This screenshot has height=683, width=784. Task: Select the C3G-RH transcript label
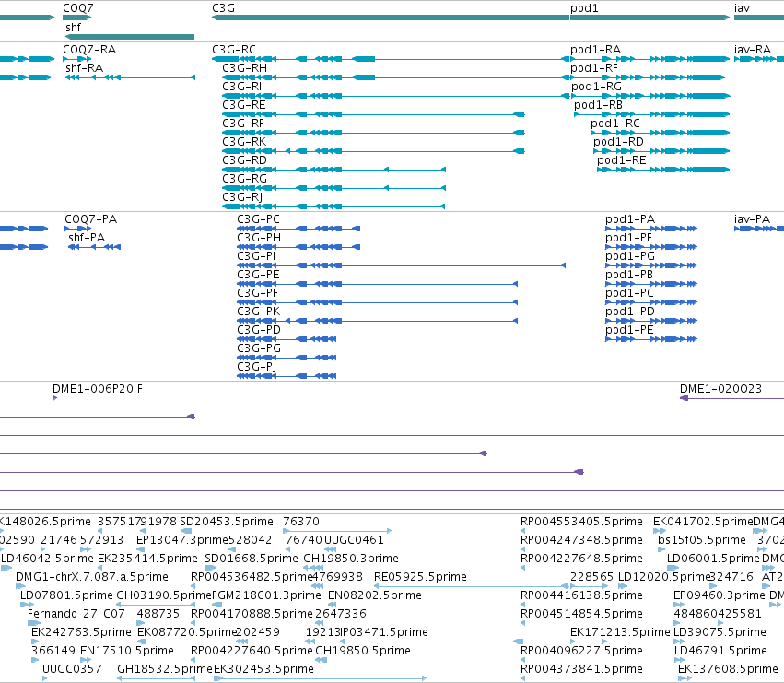[x=244, y=68]
